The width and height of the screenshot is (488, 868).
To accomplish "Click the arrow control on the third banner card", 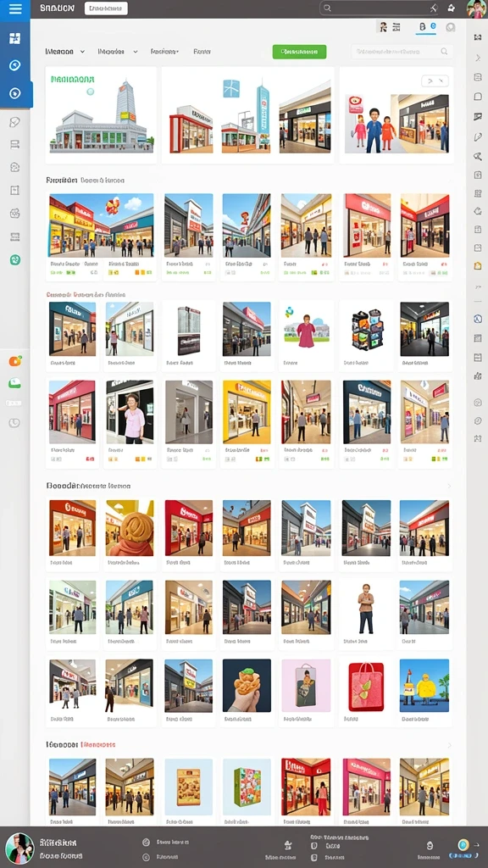I will point(435,81).
